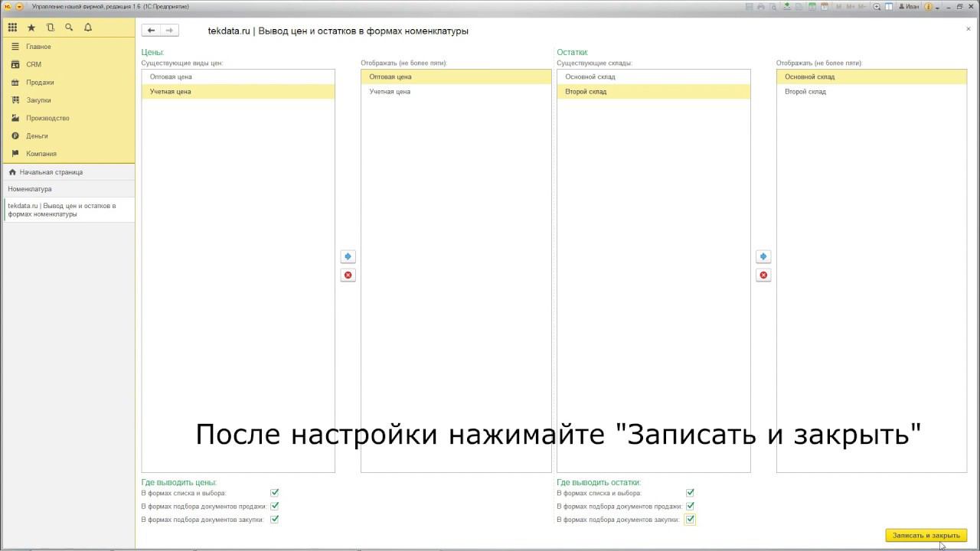Click the Главное section icon

[x=15, y=47]
